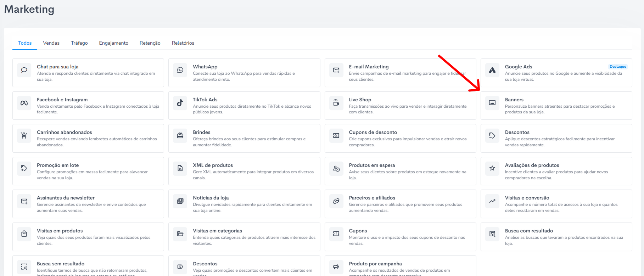
Task: Click the Banners image icon
Action: point(492,103)
